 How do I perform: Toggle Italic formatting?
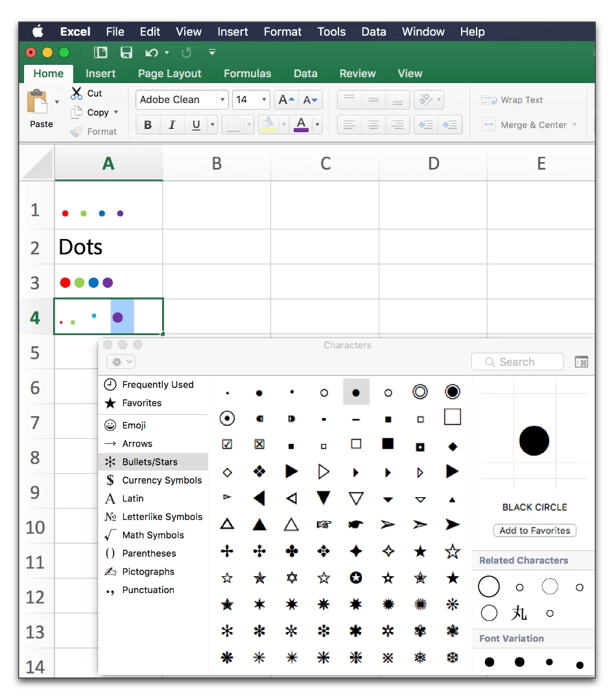[x=171, y=124]
